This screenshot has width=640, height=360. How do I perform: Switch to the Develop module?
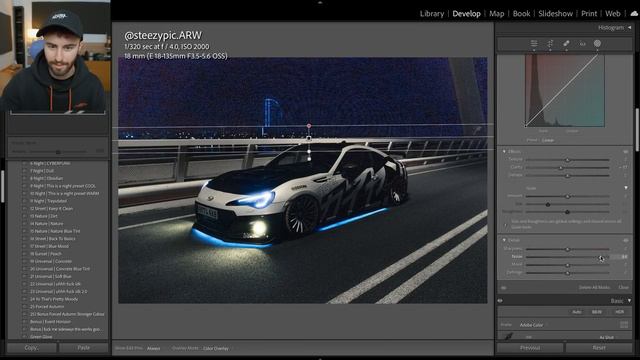click(467, 13)
